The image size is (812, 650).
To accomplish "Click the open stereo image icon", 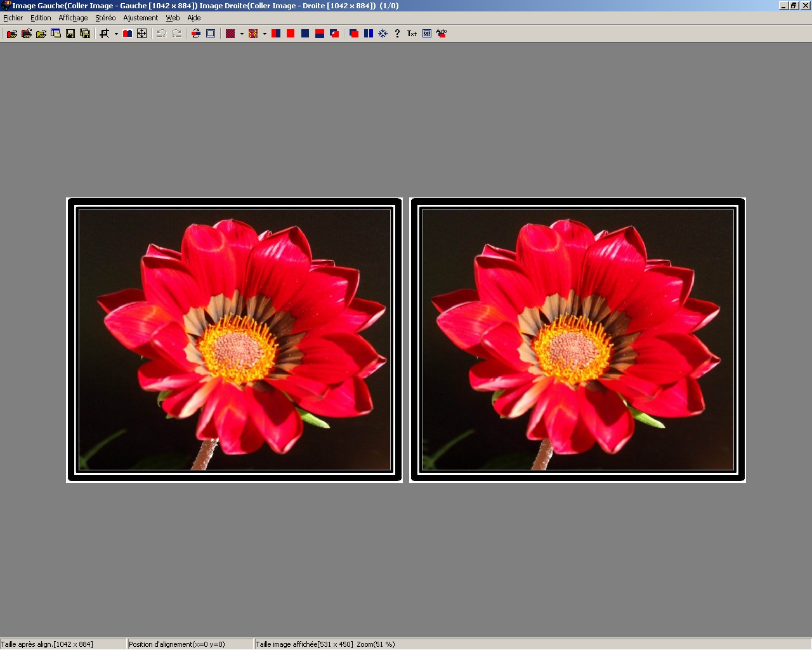I will pyautogui.click(x=11, y=34).
